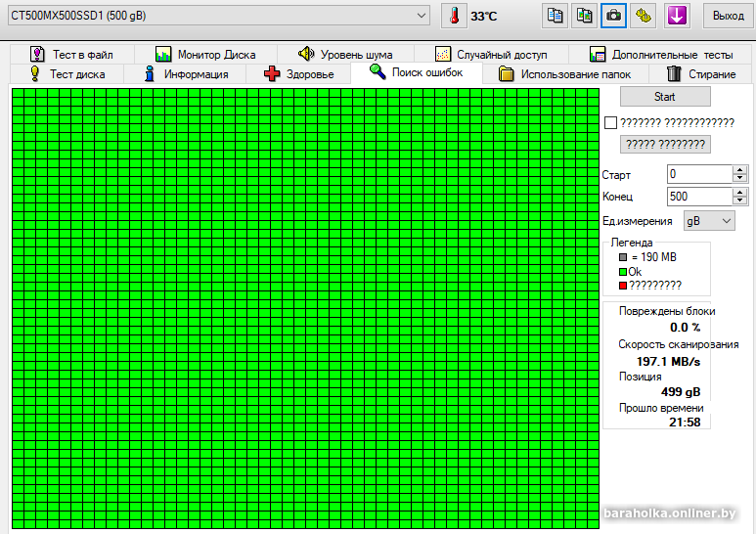This screenshot has width=756, height=534.
Task: Toggle the checkbox below the Start button
Action: click(x=611, y=122)
